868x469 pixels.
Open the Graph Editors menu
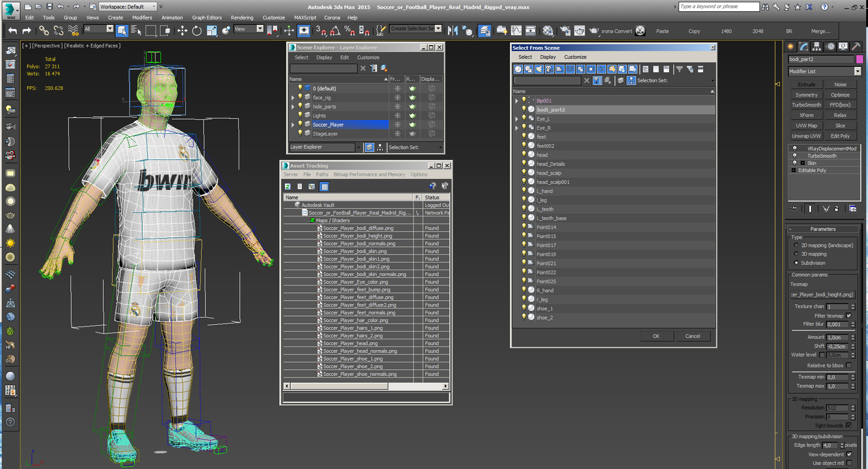tap(206, 18)
